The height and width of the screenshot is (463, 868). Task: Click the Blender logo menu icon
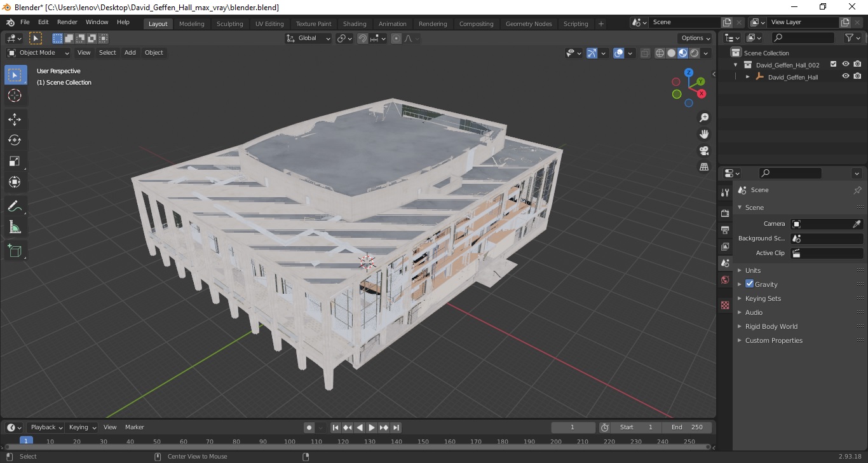click(x=10, y=22)
